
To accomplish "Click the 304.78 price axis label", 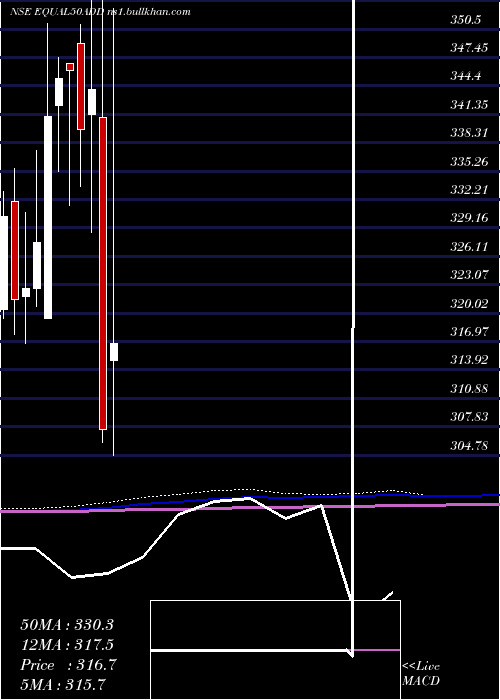I will click(469, 445).
